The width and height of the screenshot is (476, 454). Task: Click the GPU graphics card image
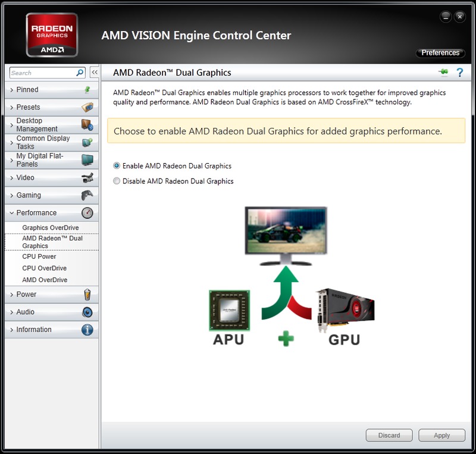coord(345,311)
